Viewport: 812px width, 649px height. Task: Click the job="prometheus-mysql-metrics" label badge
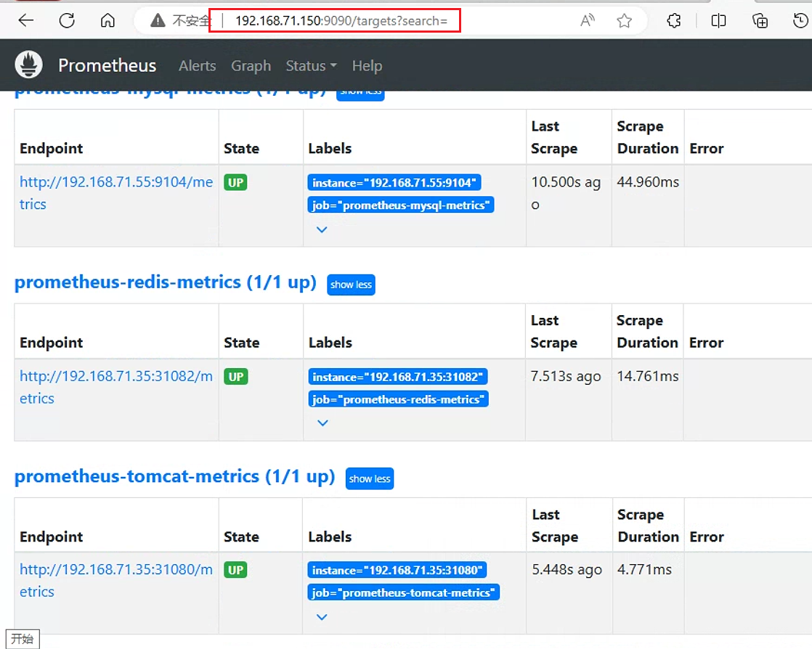(401, 205)
